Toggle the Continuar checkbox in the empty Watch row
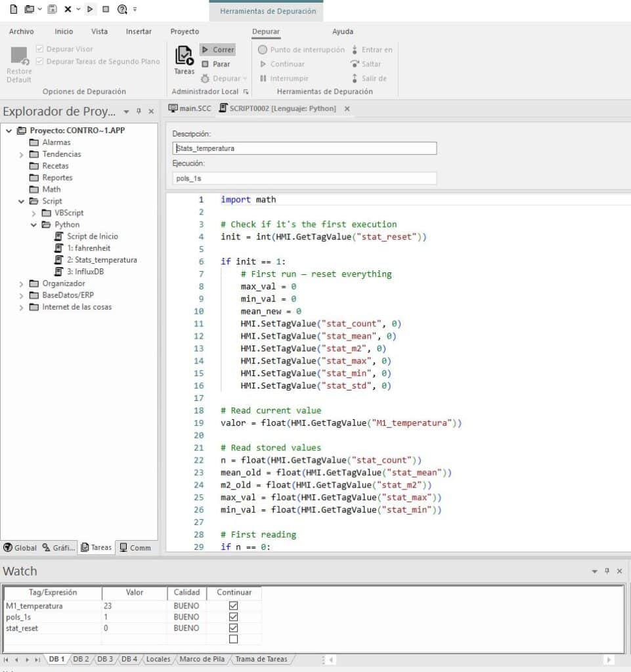Viewport: 631px width, 672px height. coord(233,639)
